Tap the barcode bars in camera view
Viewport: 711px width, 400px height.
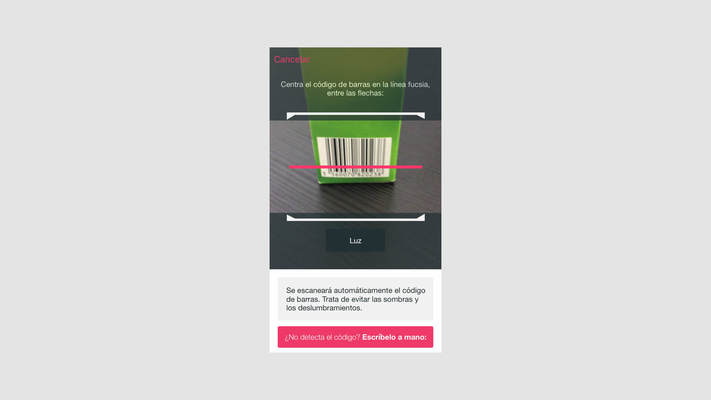coord(354,151)
